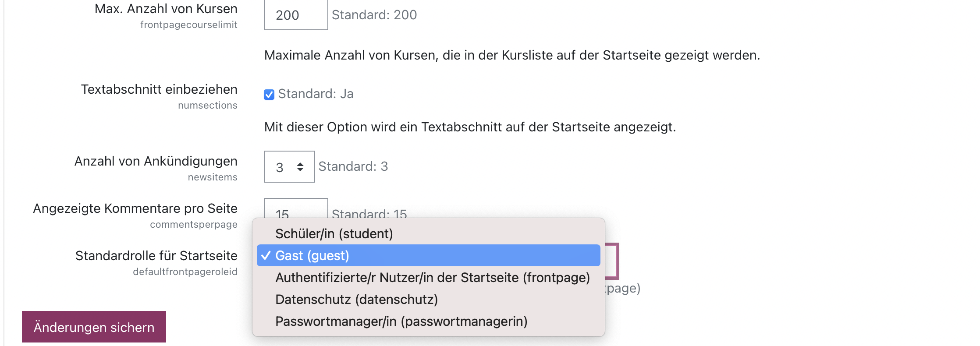Select the Gast (guest) option
The width and height of the screenshot is (980, 346).
pyautogui.click(x=312, y=256)
